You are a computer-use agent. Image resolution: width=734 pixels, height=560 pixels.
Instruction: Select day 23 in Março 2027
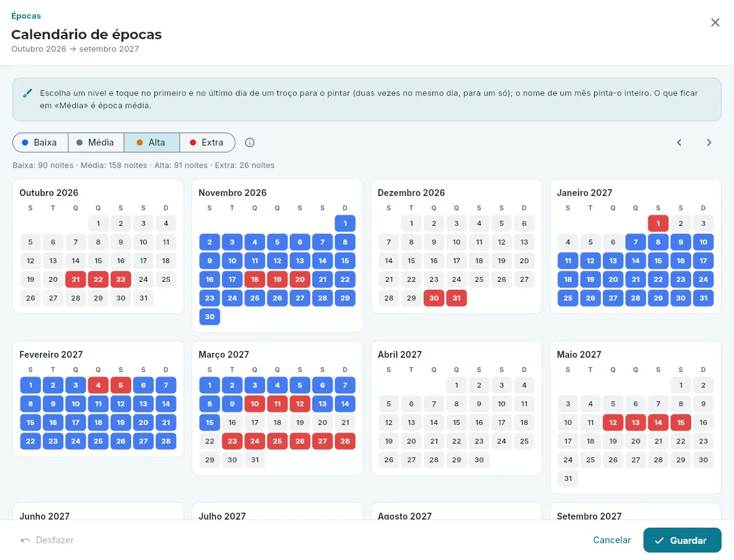232,441
